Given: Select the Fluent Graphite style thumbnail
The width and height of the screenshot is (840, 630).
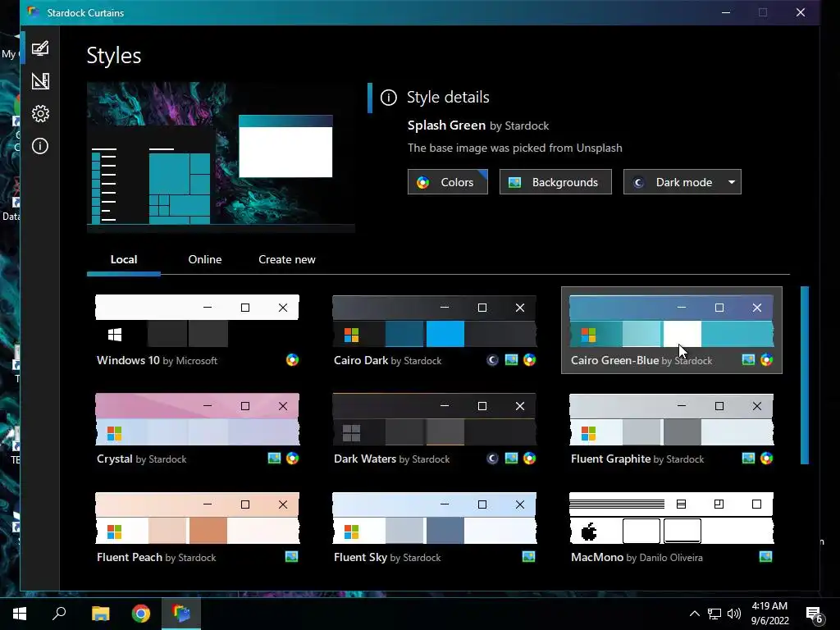Looking at the screenshot, I should (x=671, y=419).
